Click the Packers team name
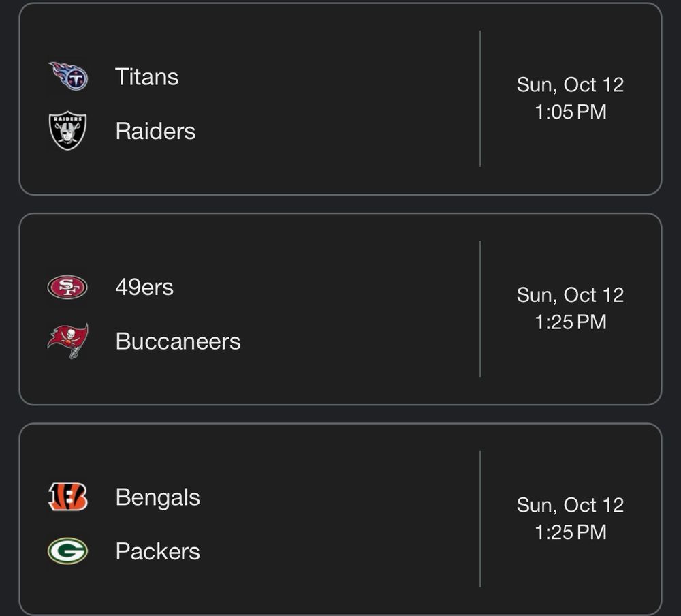Screen dimensions: 681x616 click(157, 551)
